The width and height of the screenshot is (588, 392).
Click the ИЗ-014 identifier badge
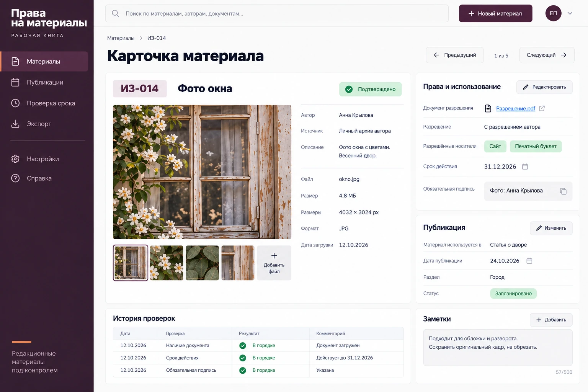point(140,88)
